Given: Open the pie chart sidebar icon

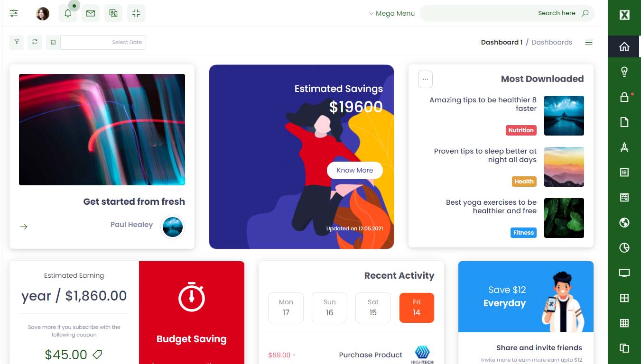Looking at the screenshot, I should (x=624, y=247).
